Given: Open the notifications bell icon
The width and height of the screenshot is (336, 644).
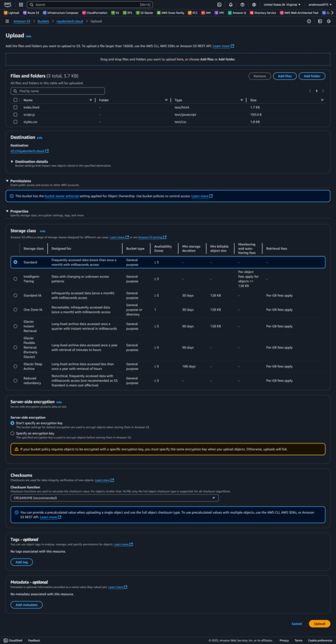Looking at the screenshot, I should (230, 4).
